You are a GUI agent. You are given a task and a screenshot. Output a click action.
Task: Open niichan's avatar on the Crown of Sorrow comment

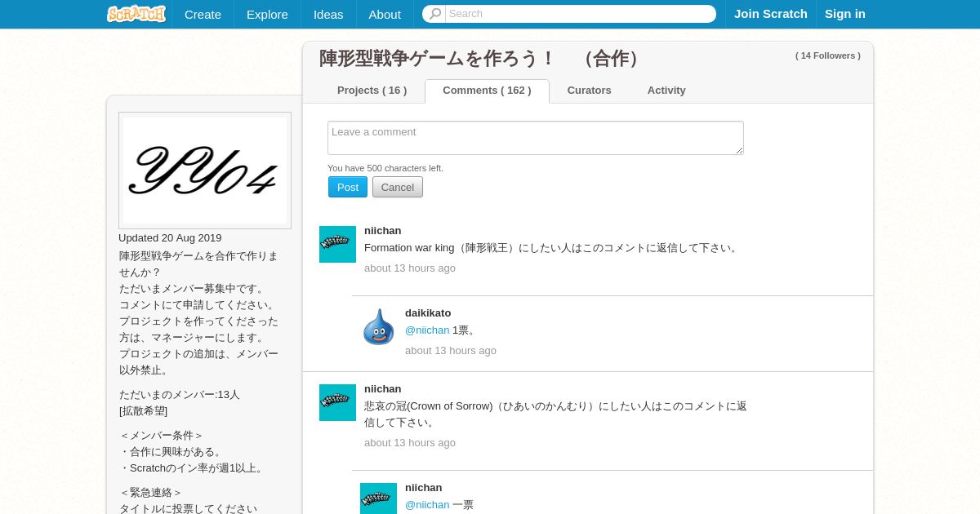pyautogui.click(x=337, y=402)
